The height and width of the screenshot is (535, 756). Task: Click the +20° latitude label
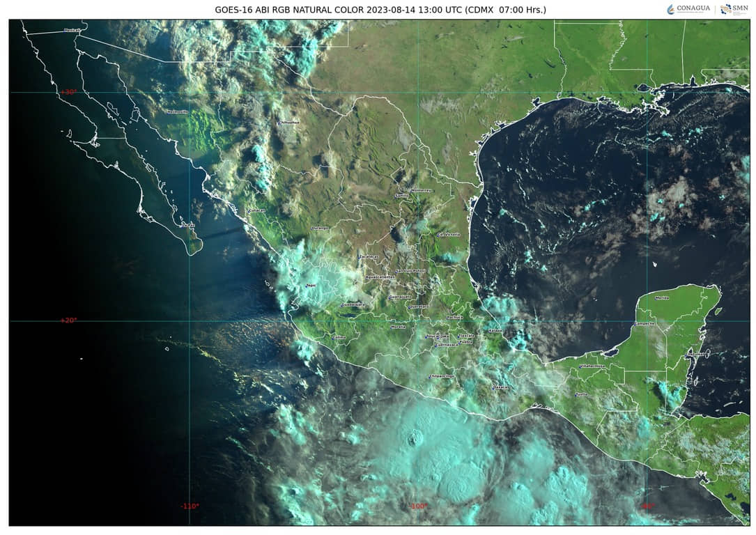point(68,320)
